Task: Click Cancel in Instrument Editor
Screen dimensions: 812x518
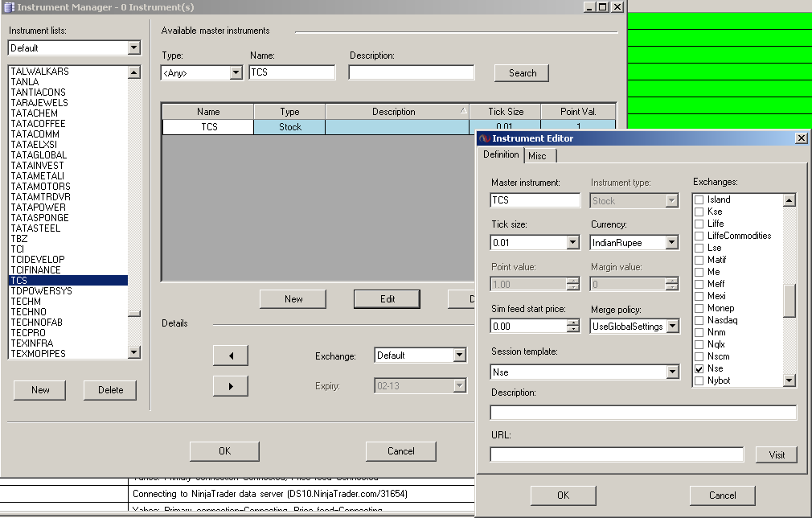Action: coord(722,495)
